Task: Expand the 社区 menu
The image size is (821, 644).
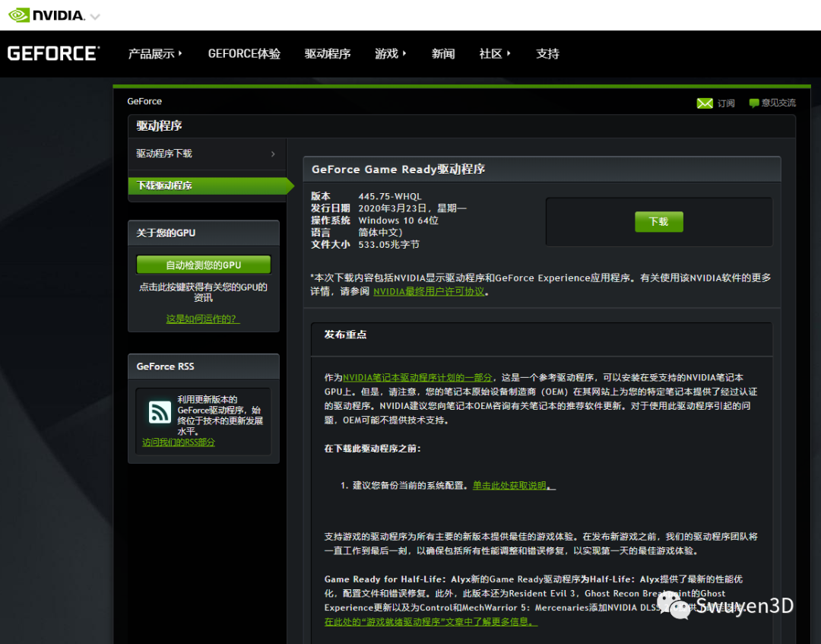Action: [x=495, y=53]
